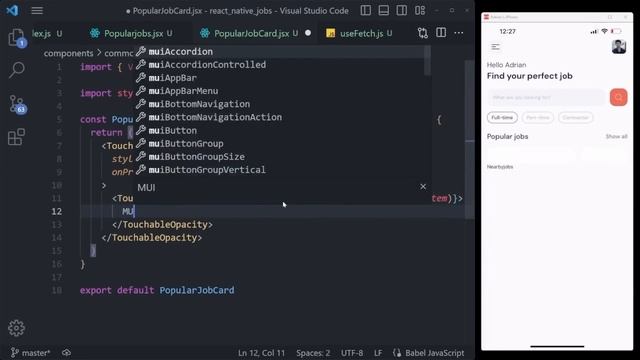Viewport: 640px width, 360px height.
Task: Click the Find your perfect job heading
Action: [529, 76]
